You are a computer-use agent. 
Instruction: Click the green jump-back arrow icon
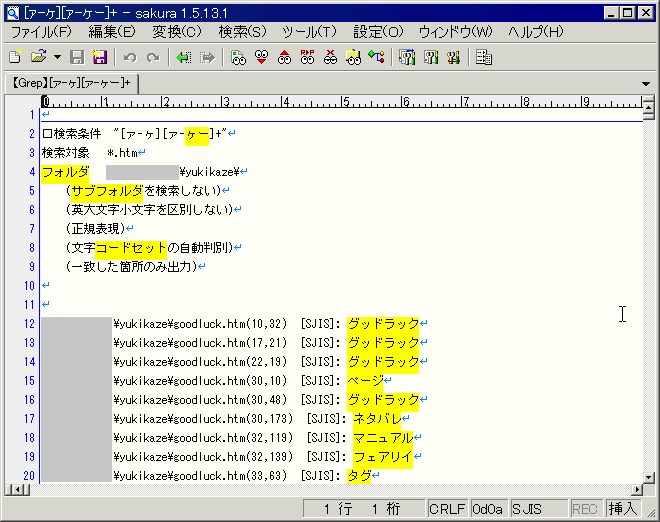click(184, 57)
